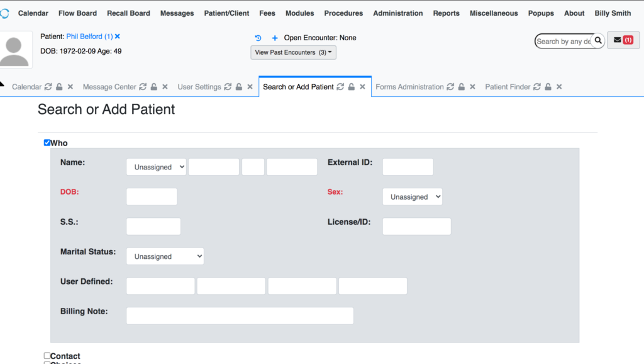
Task: Open the name title Unassigned dropdown
Action: [x=156, y=167]
